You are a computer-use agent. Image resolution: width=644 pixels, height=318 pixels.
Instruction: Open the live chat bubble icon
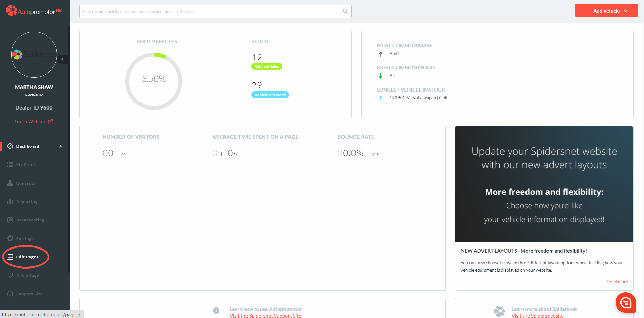tap(625, 302)
